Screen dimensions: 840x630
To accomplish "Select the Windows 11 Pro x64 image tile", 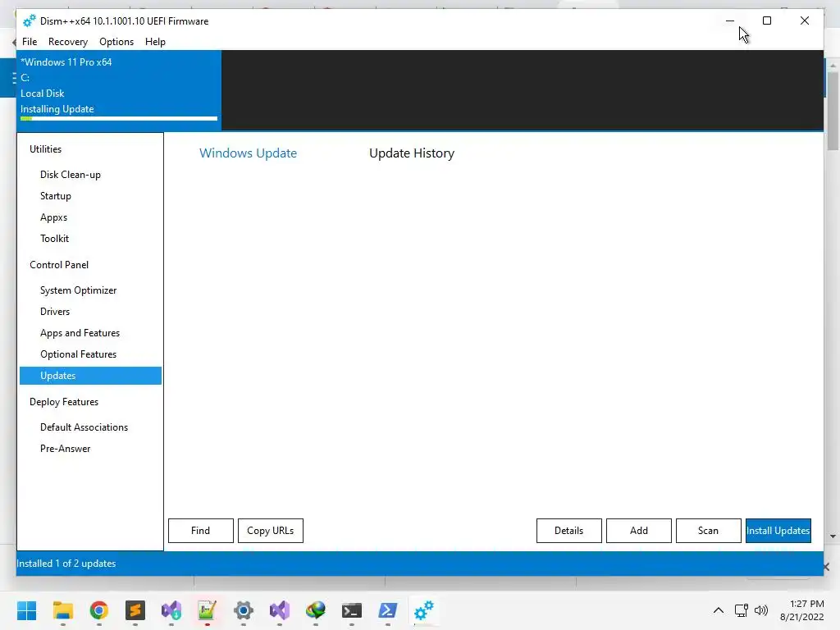I will (119, 90).
